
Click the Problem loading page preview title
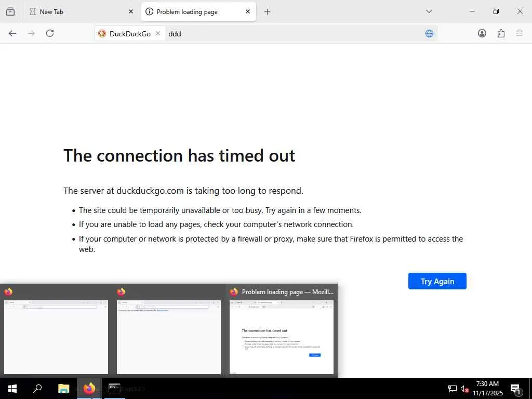287,292
